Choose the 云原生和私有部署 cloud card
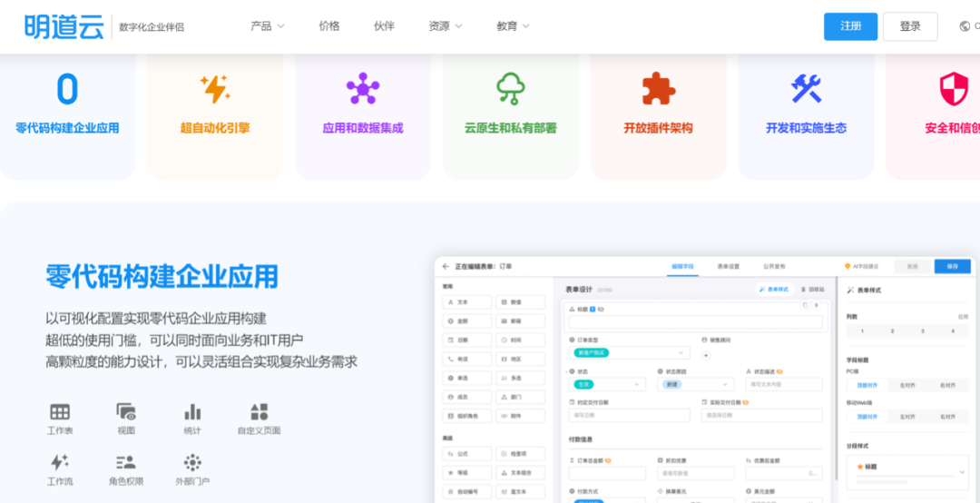980x503 pixels. click(x=510, y=115)
